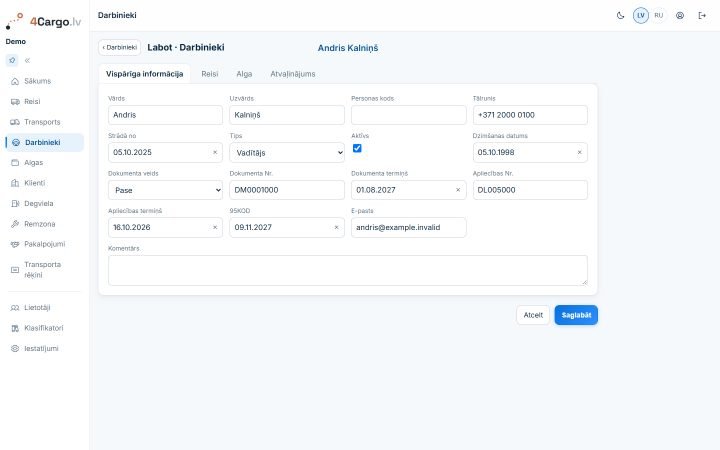Open Degviela in the sidebar menu
720x450 pixels.
click(x=45, y=203)
